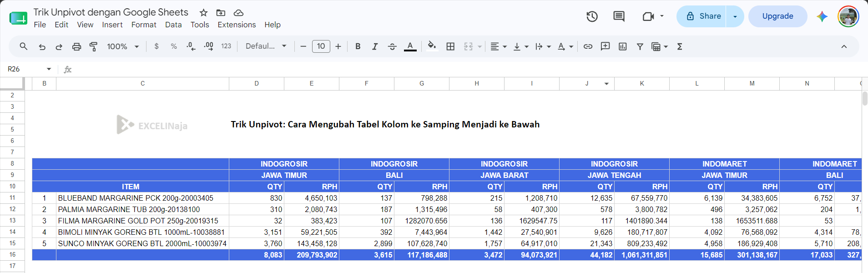Toggle italic formatting
Image resolution: width=868 pixels, height=273 pixels.
click(375, 46)
